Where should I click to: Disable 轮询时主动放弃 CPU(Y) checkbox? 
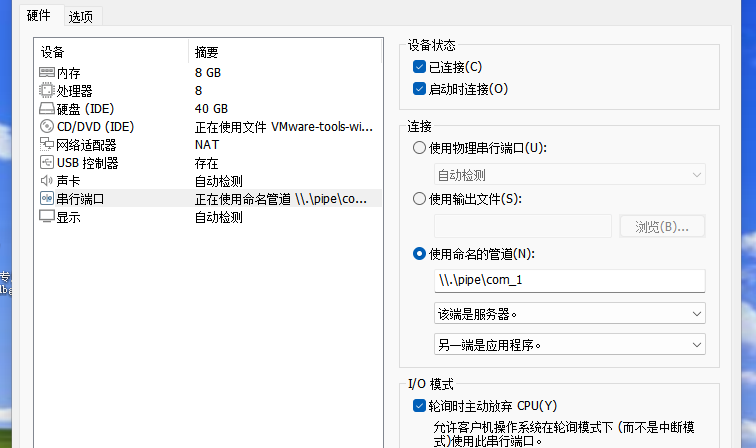[419, 406]
